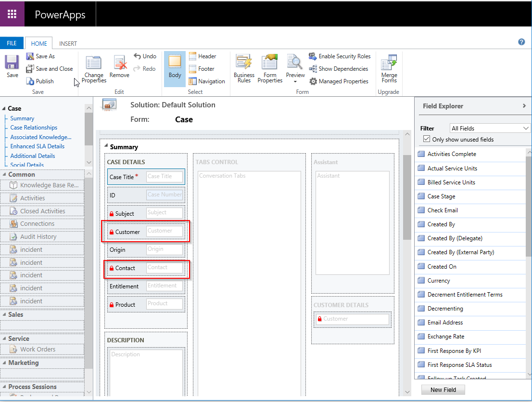Choose Save As in the ribbon
Viewport: 532px width, 402px height.
coord(41,56)
